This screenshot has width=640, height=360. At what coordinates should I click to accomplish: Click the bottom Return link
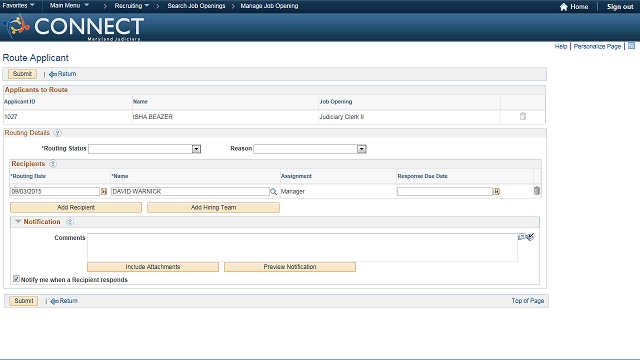click(x=64, y=301)
